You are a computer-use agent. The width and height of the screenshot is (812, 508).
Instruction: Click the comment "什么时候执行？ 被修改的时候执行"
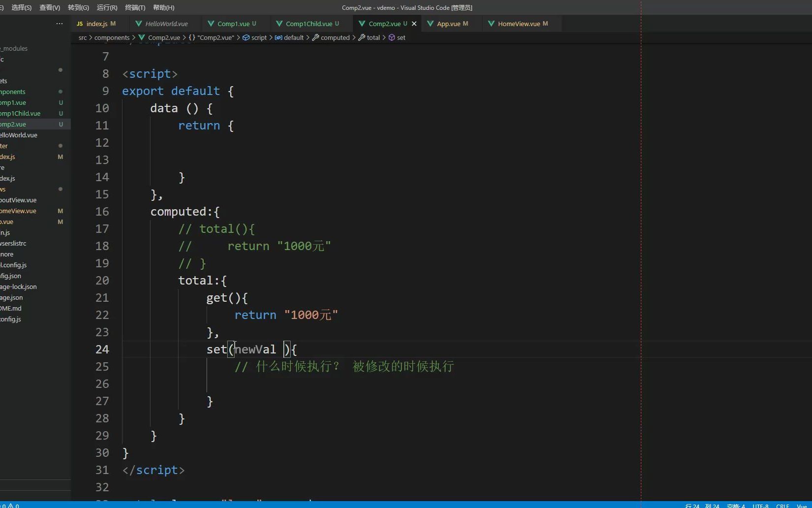click(x=355, y=367)
